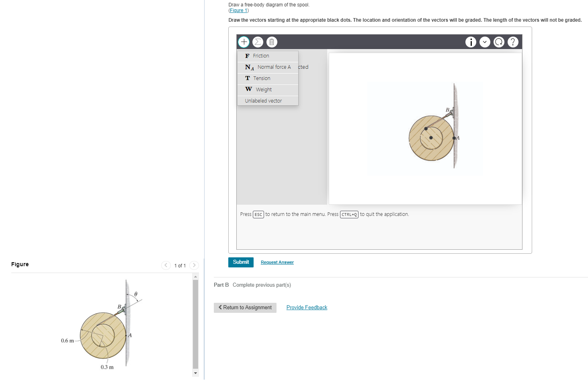This screenshot has width=588, height=380.
Task: Go to next figure with right chevron
Action: pyautogui.click(x=194, y=265)
